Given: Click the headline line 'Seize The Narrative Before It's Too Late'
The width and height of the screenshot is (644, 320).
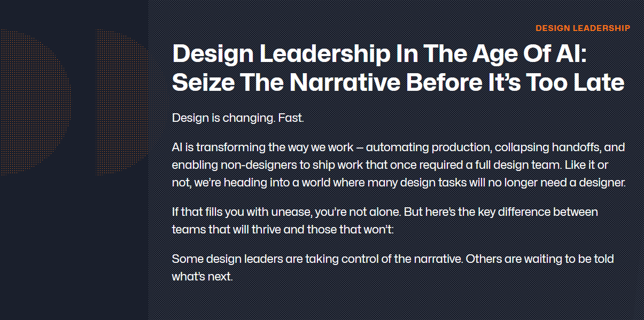Looking at the screenshot, I should (398, 82).
